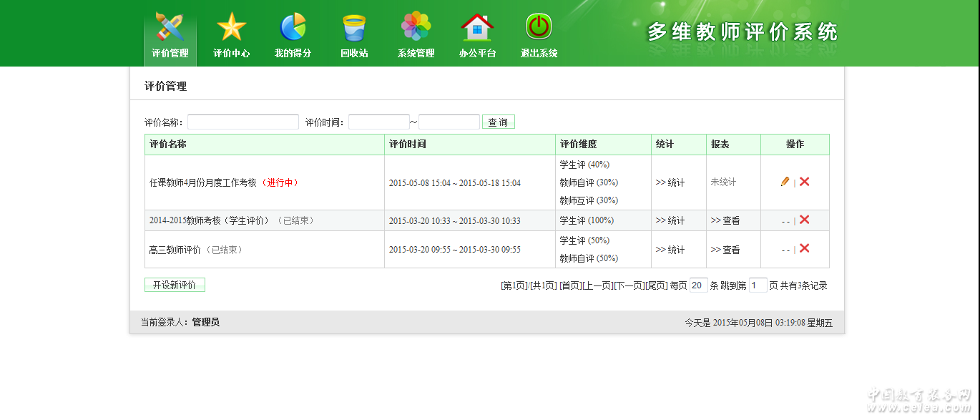Click the 评价名称 search input field

[x=243, y=122]
